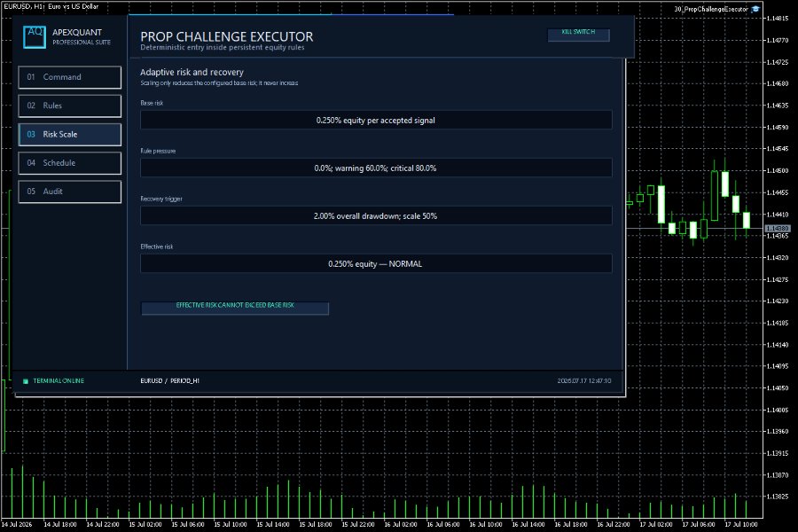Click the 17 Jul 02:00 time axis label

(x=655, y=524)
